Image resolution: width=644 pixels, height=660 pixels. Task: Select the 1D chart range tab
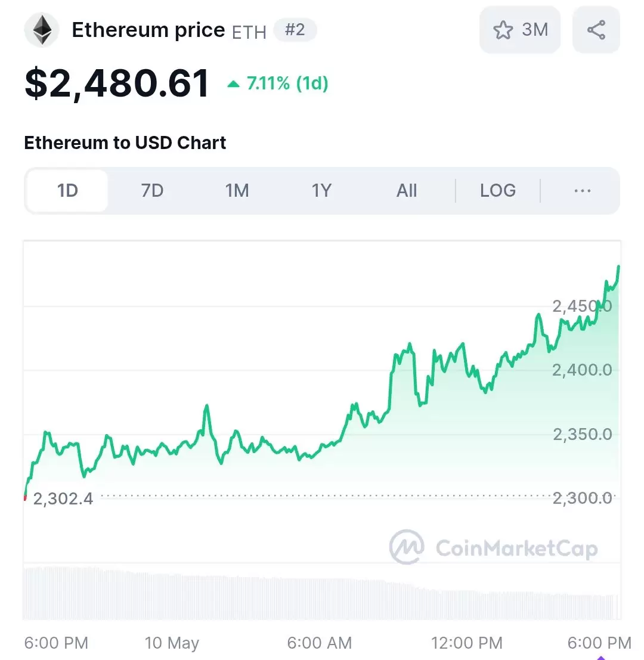[x=67, y=191]
